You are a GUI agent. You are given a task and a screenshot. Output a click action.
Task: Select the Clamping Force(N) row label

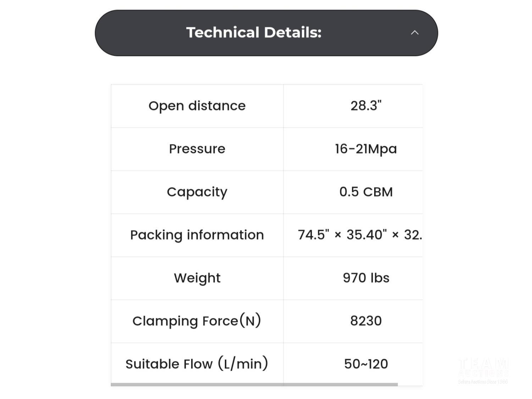tap(197, 321)
